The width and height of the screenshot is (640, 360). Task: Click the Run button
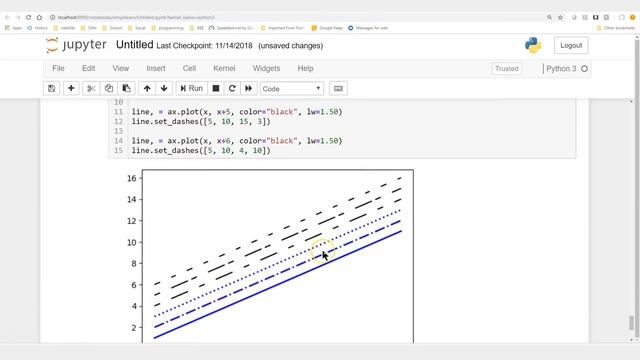pos(191,89)
